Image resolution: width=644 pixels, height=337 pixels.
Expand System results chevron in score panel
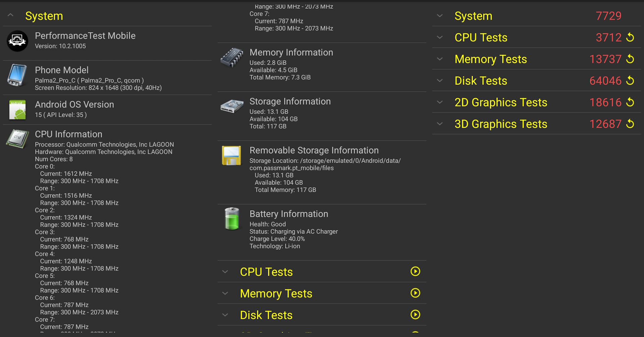[x=440, y=16]
